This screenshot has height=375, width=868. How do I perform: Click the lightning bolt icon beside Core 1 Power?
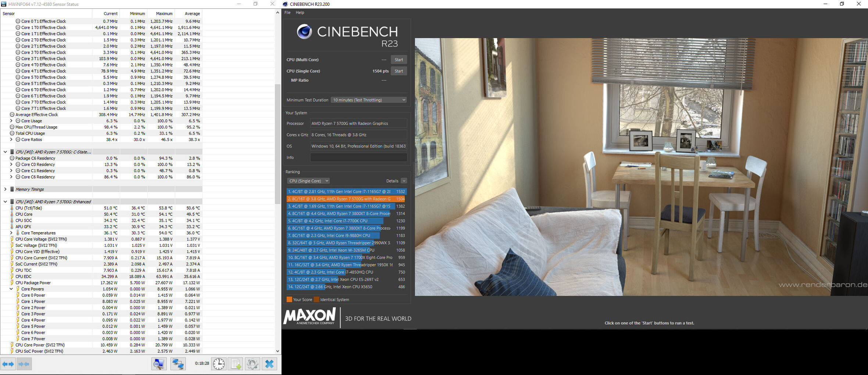(18, 302)
